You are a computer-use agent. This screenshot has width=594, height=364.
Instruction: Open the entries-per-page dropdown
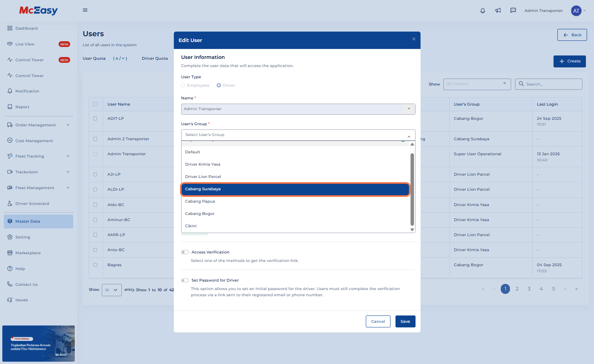[x=111, y=290]
